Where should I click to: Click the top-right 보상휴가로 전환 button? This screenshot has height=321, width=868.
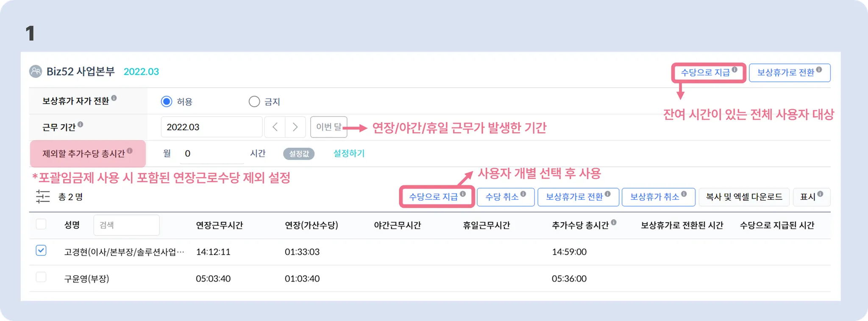coord(789,73)
